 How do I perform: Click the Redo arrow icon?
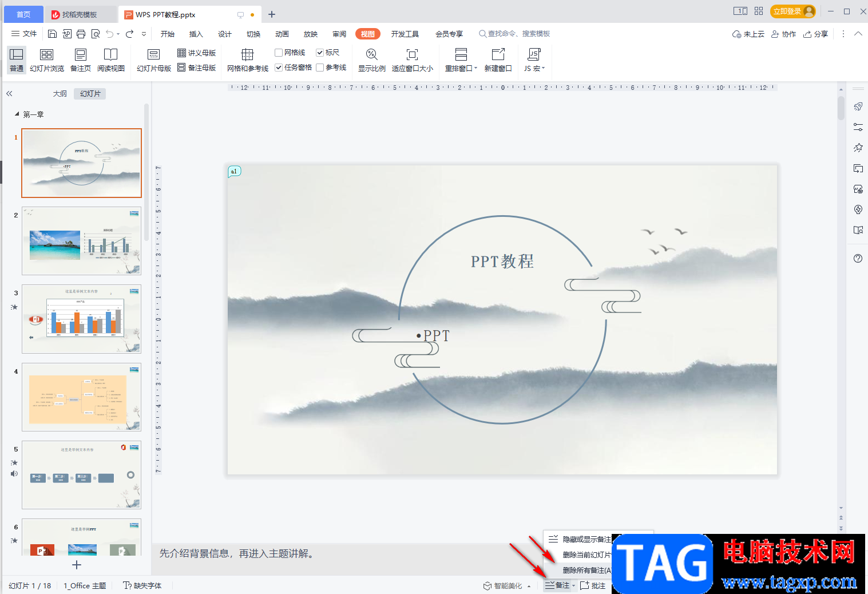[129, 34]
